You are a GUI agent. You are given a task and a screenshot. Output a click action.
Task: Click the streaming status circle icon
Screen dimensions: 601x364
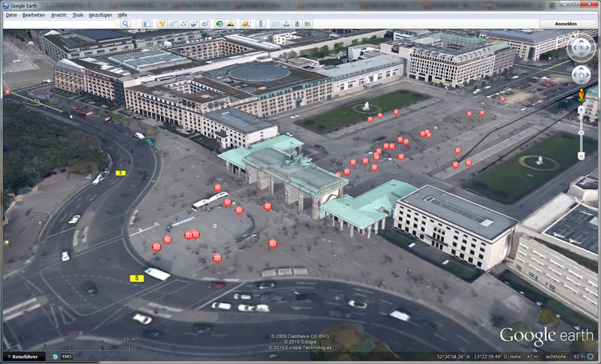click(x=590, y=356)
